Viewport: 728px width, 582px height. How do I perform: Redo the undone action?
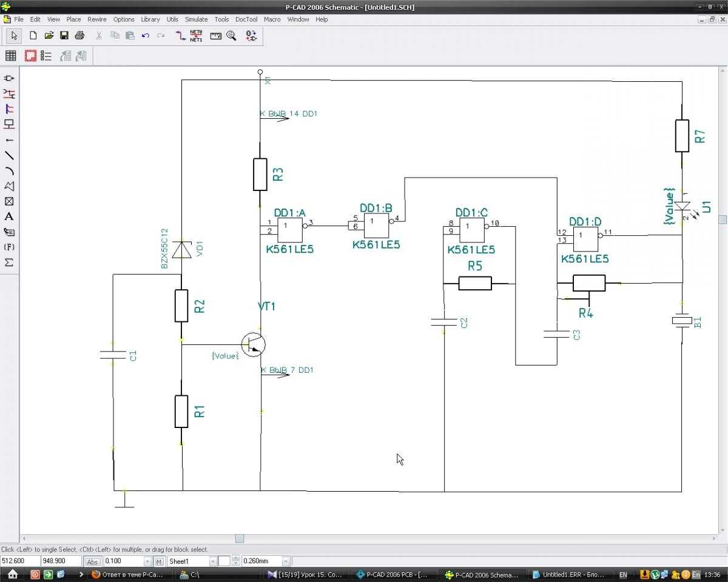click(161, 36)
